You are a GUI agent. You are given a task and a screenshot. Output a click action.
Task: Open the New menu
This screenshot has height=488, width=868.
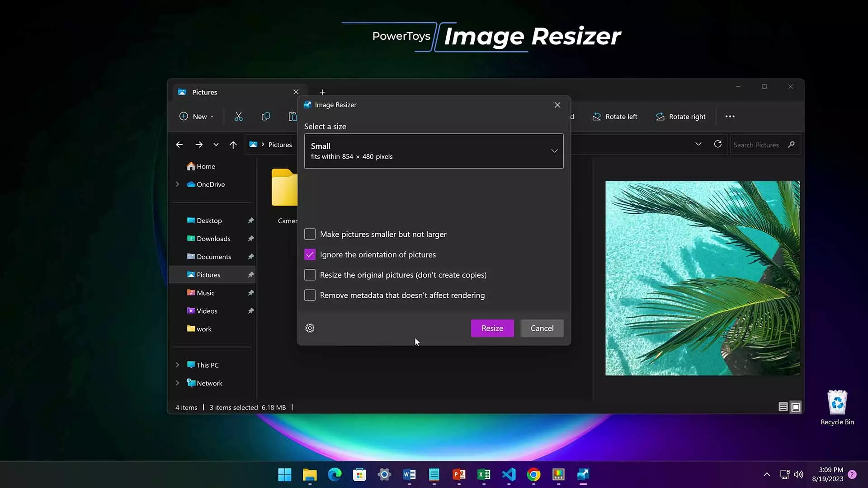click(x=197, y=117)
